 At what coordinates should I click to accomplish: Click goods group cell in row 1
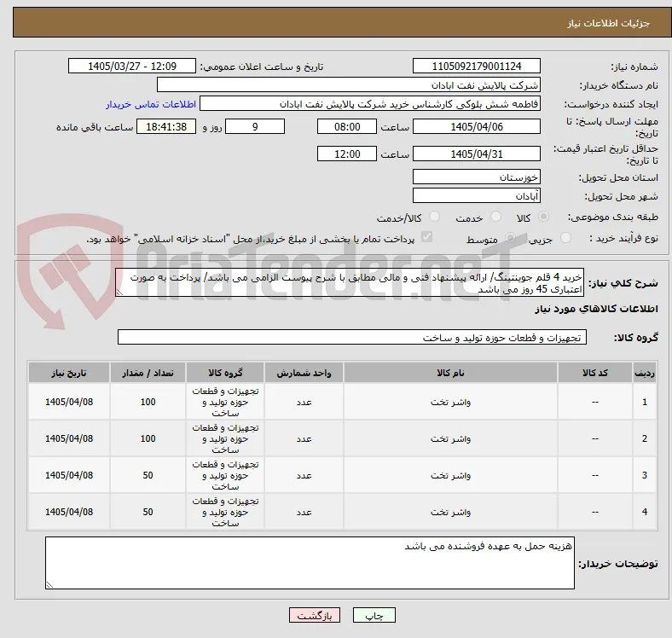[225, 402]
